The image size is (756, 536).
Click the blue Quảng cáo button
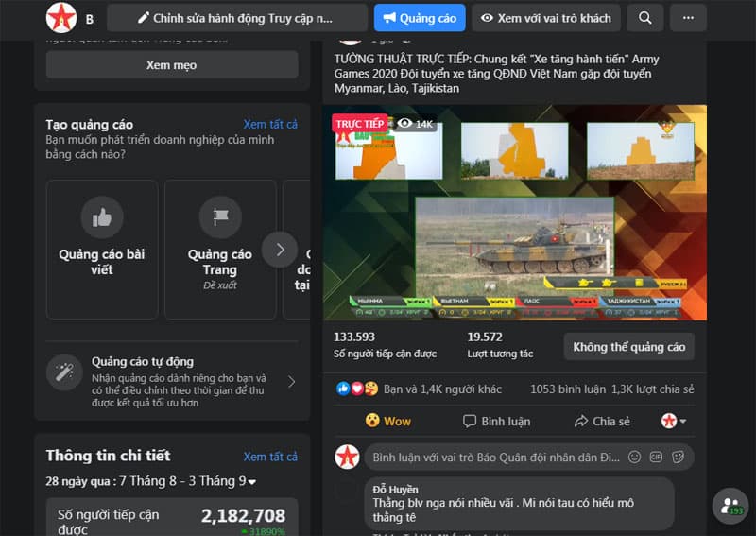tap(420, 18)
